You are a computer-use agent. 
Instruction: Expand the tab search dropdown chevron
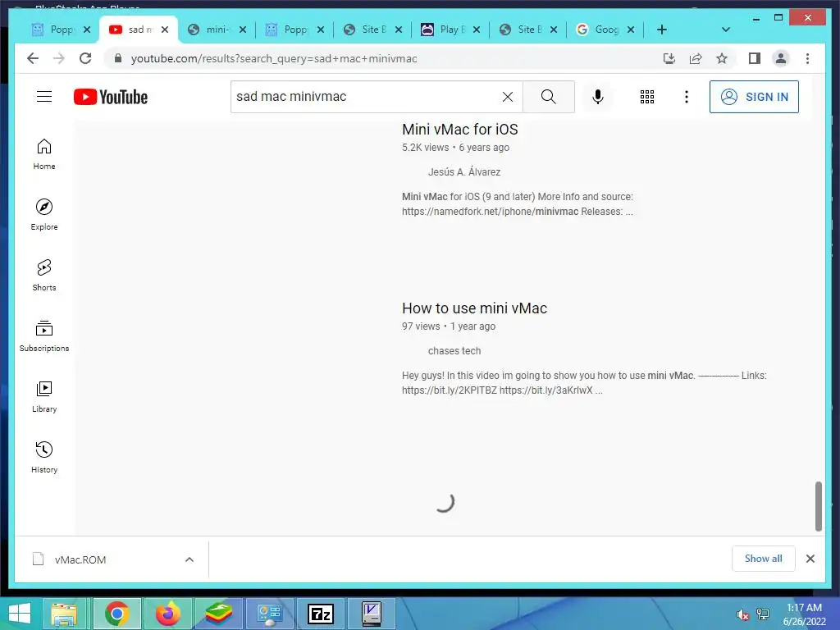(x=726, y=30)
